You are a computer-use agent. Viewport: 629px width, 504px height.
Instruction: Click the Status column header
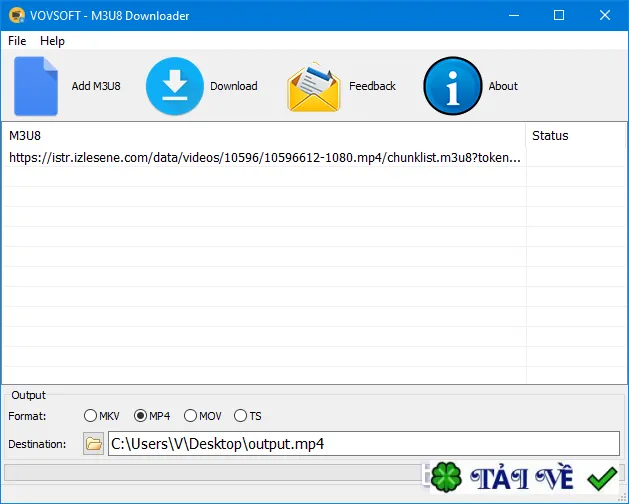(576, 136)
